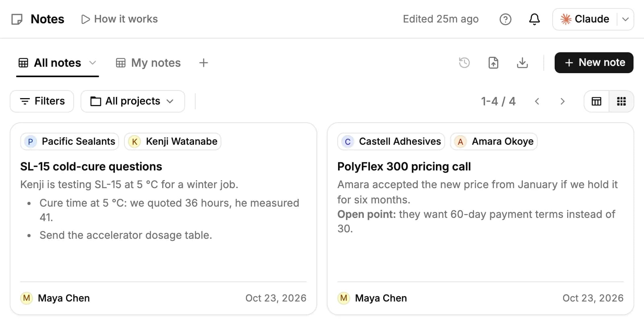Open the How it works video link
The width and height of the screenshot is (644, 320).
(x=120, y=19)
